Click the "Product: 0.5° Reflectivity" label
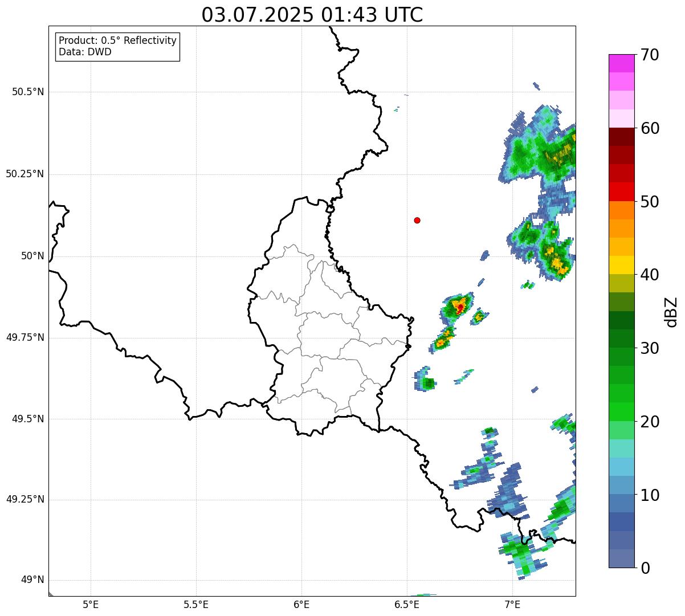685x616 pixels. pyautogui.click(x=118, y=41)
